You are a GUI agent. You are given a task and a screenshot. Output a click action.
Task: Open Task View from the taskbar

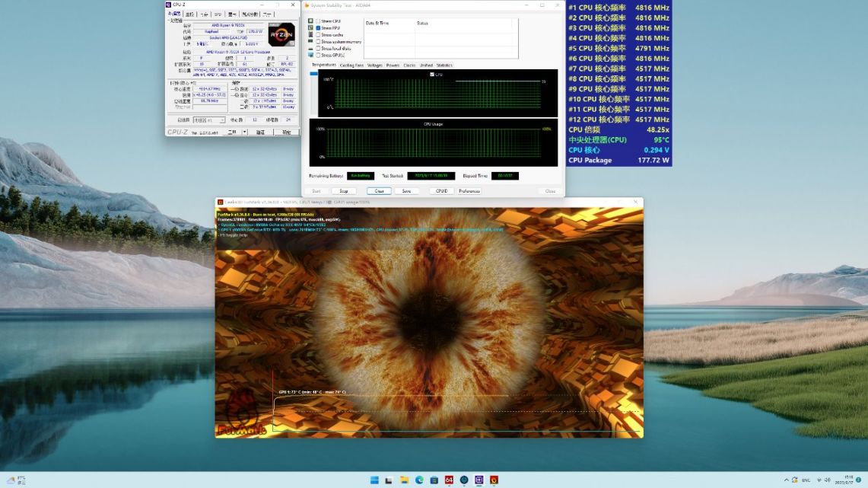coord(389,480)
